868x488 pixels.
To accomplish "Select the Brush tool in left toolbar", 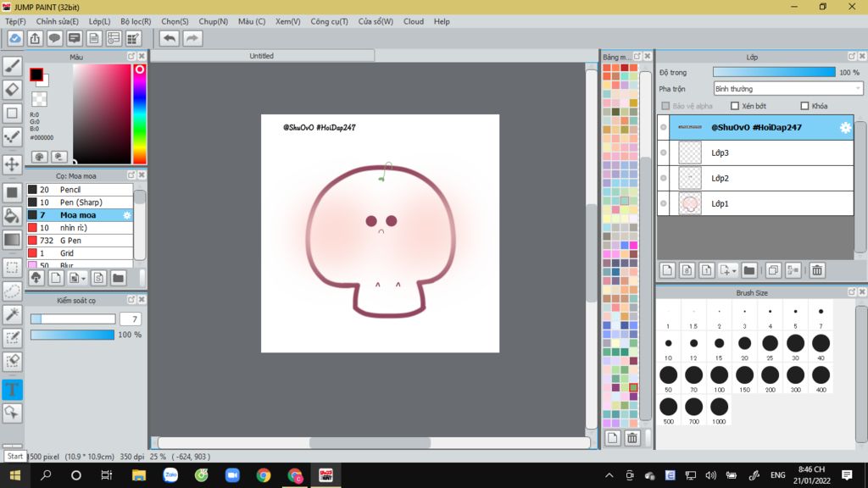I will [12, 66].
